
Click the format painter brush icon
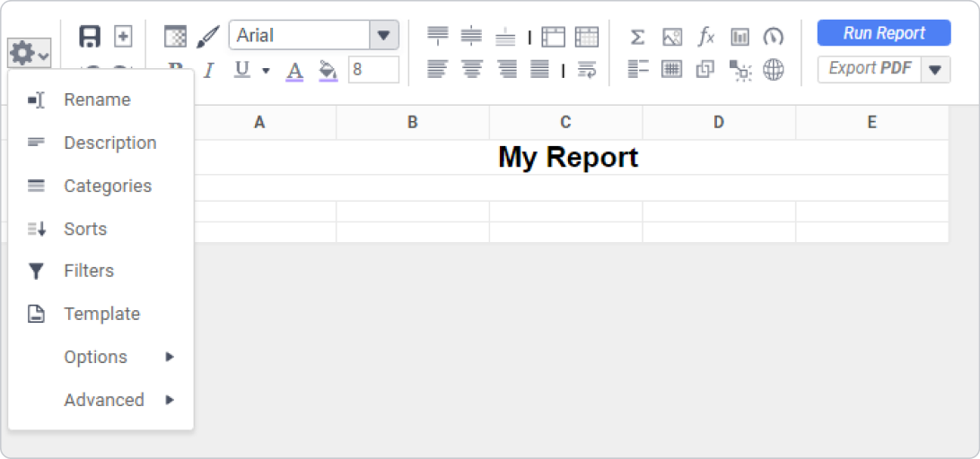pos(207,37)
